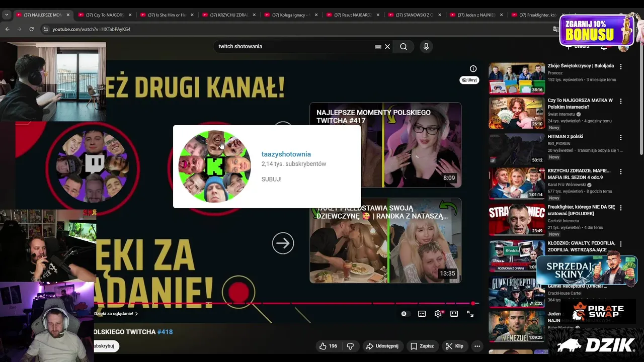Create a clip with Klip button
Image resolution: width=644 pixels, height=362 pixels.
[x=454, y=346]
